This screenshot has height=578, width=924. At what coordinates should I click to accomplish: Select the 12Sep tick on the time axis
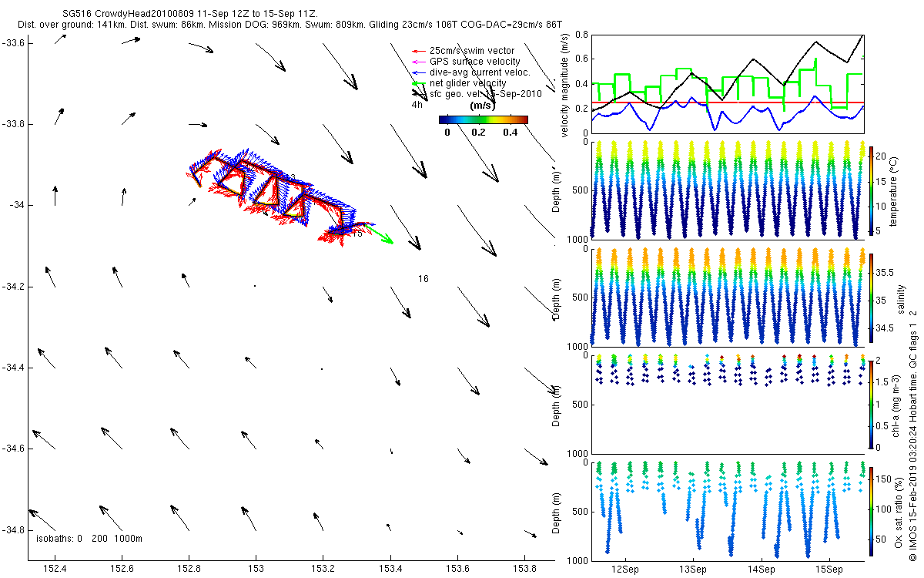pyautogui.click(x=624, y=569)
